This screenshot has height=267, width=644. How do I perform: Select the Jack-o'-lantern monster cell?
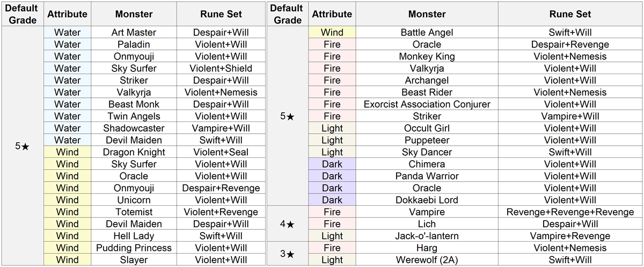point(427,236)
